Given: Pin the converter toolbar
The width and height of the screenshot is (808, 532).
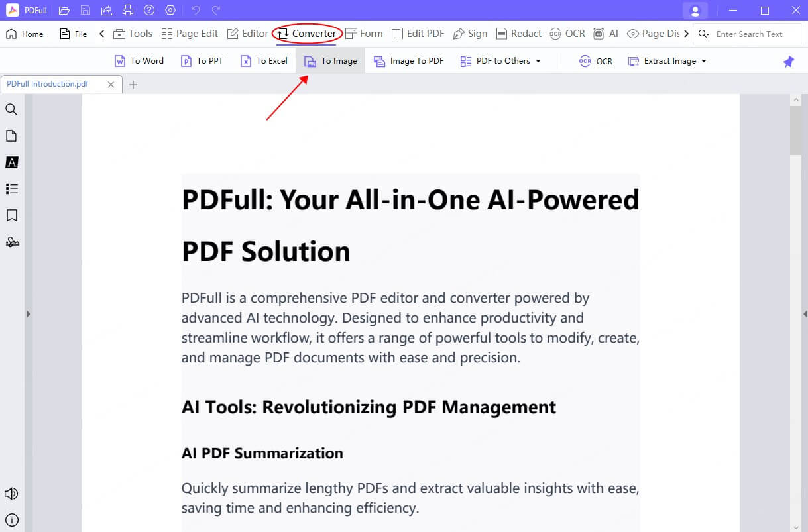Looking at the screenshot, I should tap(789, 61).
